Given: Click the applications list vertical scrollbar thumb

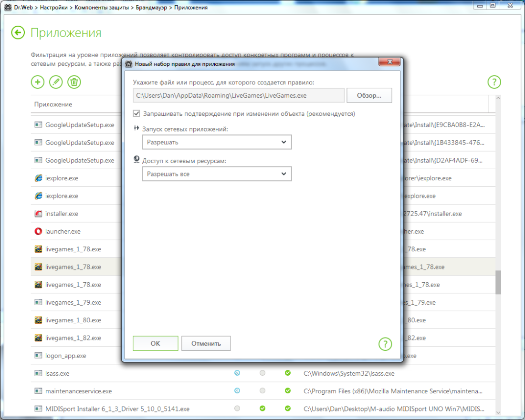Looking at the screenshot, I should [x=498, y=282].
